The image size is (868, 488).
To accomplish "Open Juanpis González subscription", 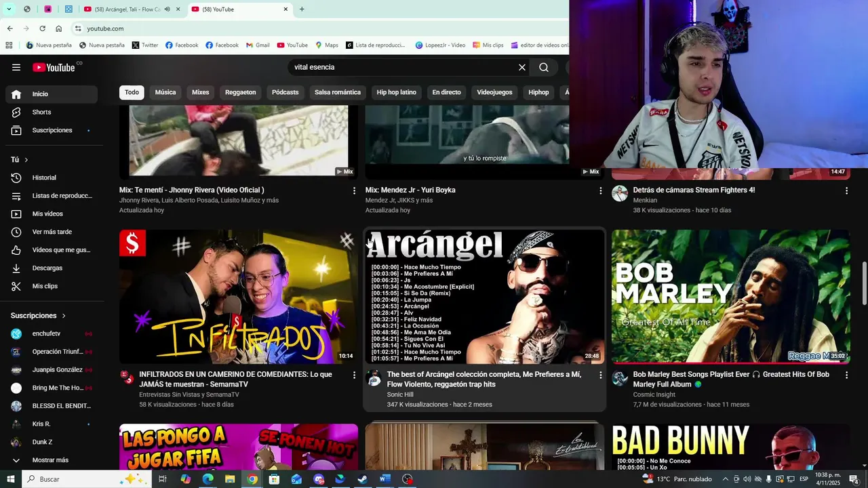I will (x=52, y=370).
